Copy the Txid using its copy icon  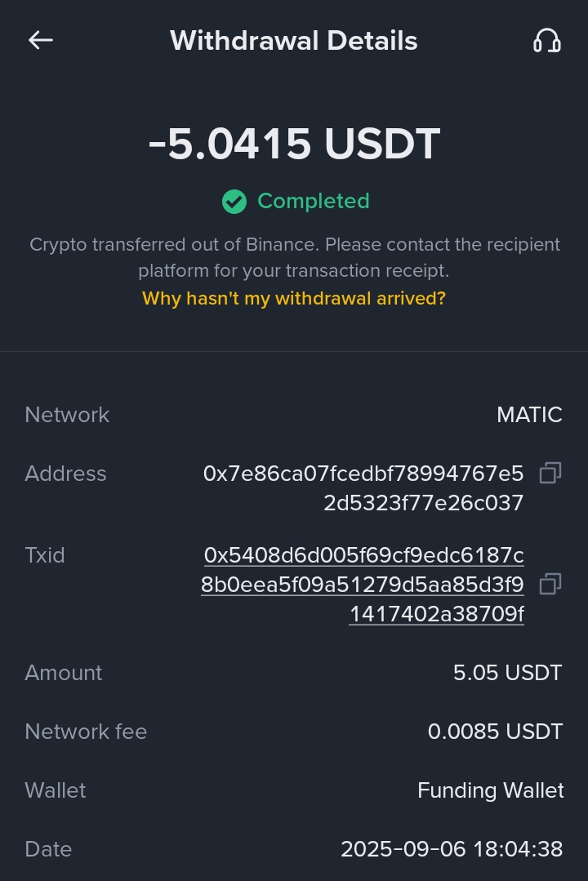coord(550,584)
